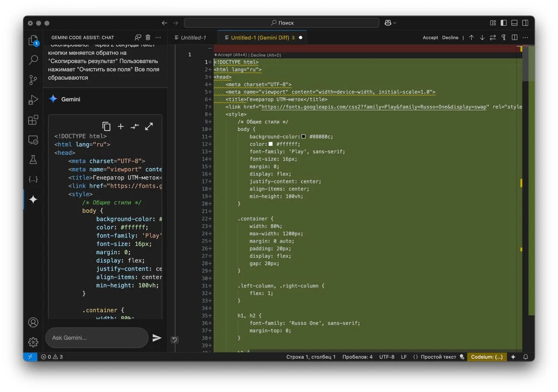Screen dimensions: 558x392
Task: Open Run and Debug view
Action: click(x=33, y=100)
